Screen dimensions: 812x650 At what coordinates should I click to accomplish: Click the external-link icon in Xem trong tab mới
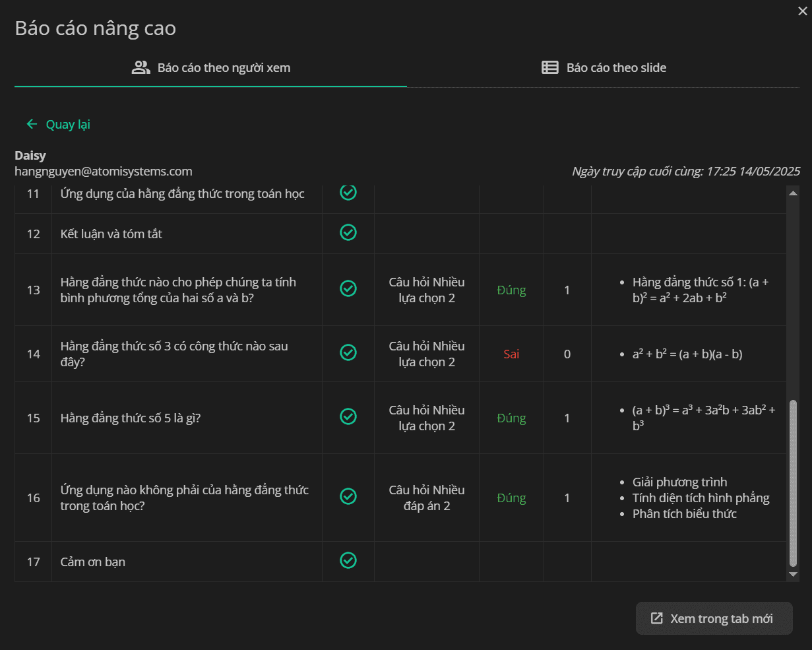click(656, 618)
